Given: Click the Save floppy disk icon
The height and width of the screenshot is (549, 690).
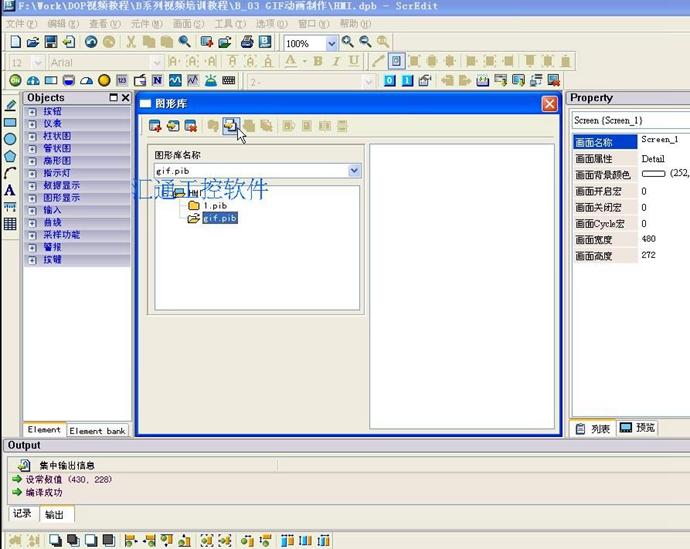Looking at the screenshot, I should 51,42.
